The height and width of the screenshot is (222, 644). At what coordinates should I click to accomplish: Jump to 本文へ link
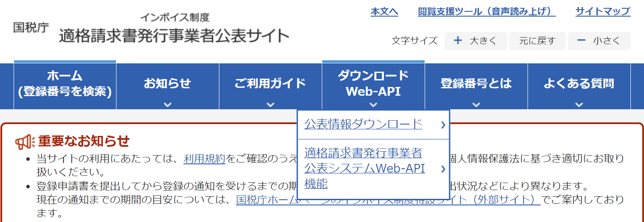[x=384, y=12]
